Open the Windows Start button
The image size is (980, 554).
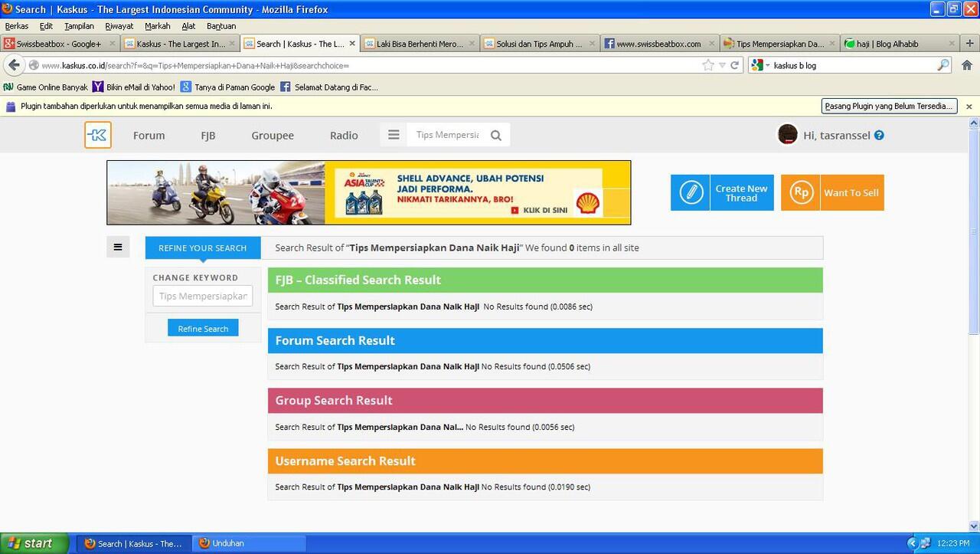[34, 543]
